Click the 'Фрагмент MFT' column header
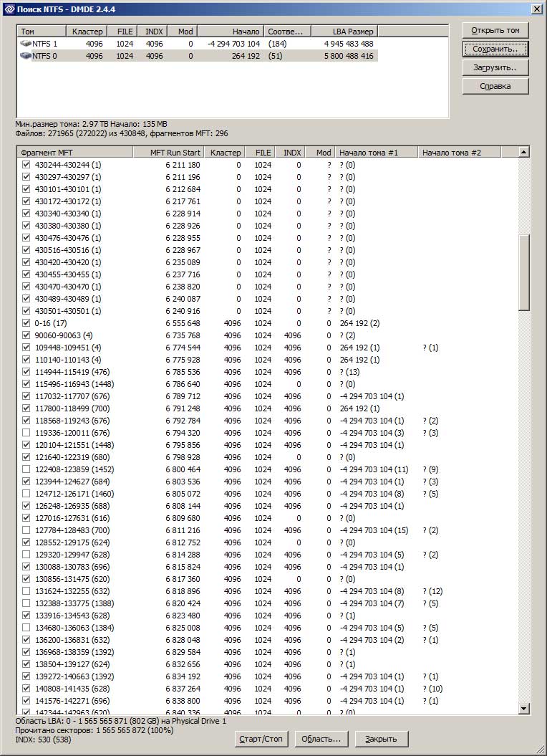This screenshot has height=756, width=547. 74,153
